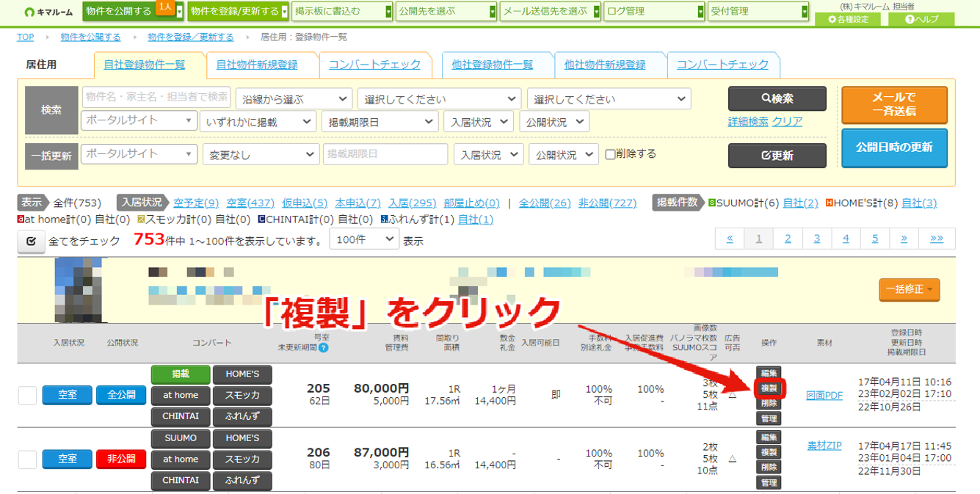Click the スモッカ badge in row 205
Image resolution: width=980 pixels, height=494 pixels.
(x=242, y=396)
